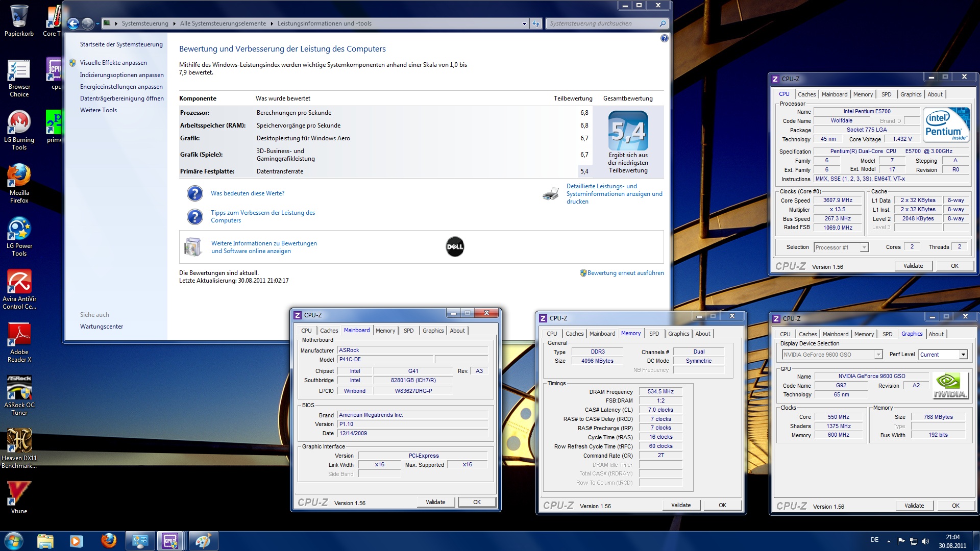The height and width of the screenshot is (551, 980).
Task: Click Validate in the Memory CPU-Z window
Action: (x=681, y=505)
